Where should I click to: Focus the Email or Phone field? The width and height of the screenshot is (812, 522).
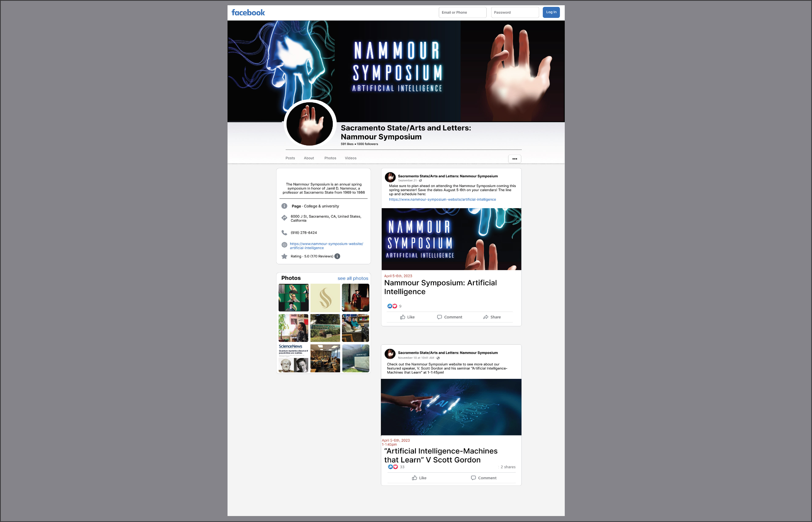[462, 12]
